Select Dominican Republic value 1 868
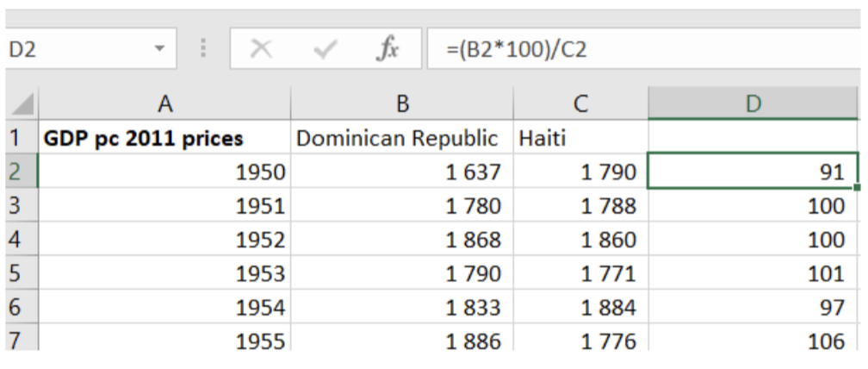Screen dimensions: 868x369 pyautogui.click(x=402, y=240)
